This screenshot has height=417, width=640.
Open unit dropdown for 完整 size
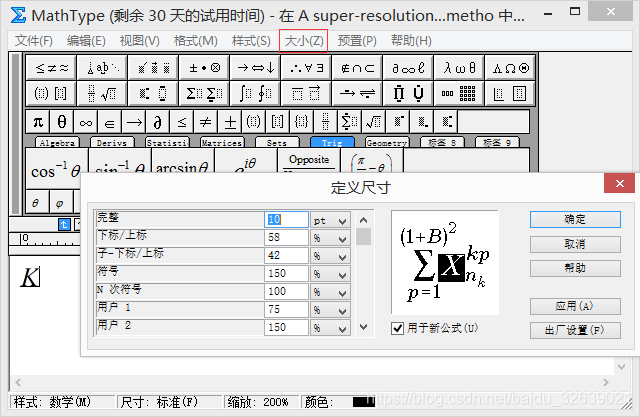(x=331, y=220)
